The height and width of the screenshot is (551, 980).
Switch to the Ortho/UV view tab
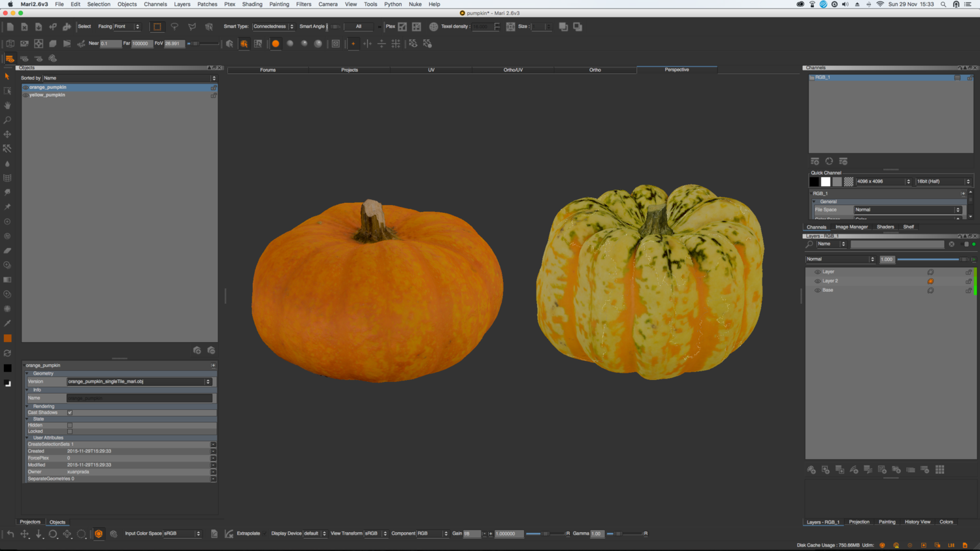pos(513,70)
